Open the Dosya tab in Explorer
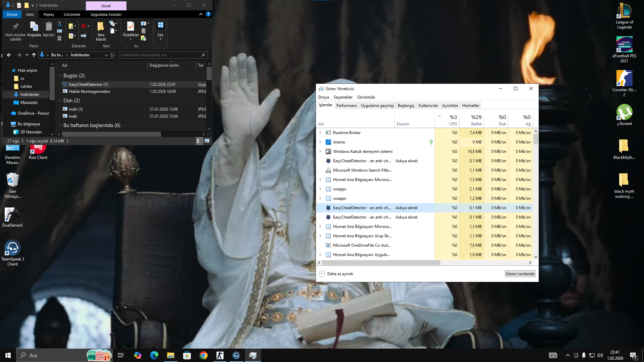Screen dimensions: 644x362 [12, 14]
